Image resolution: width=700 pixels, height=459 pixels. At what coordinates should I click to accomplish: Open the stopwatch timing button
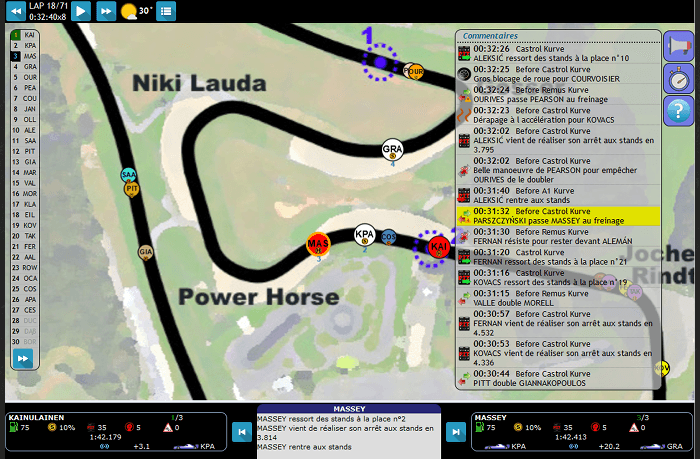point(678,79)
